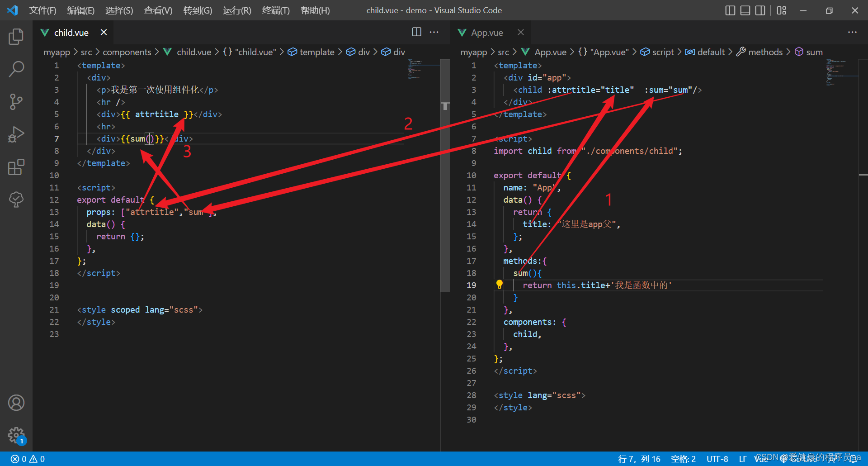Open the customize layout button

782,10
